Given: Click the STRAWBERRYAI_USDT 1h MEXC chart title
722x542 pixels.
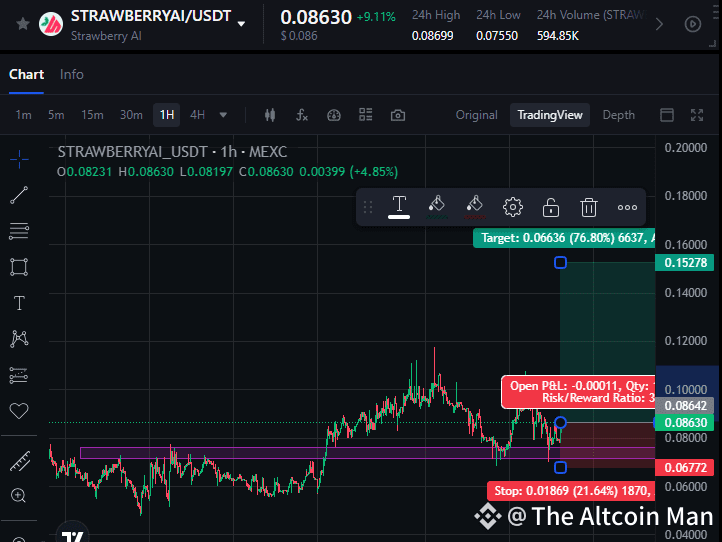Looking at the screenshot, I should [172, 152].
